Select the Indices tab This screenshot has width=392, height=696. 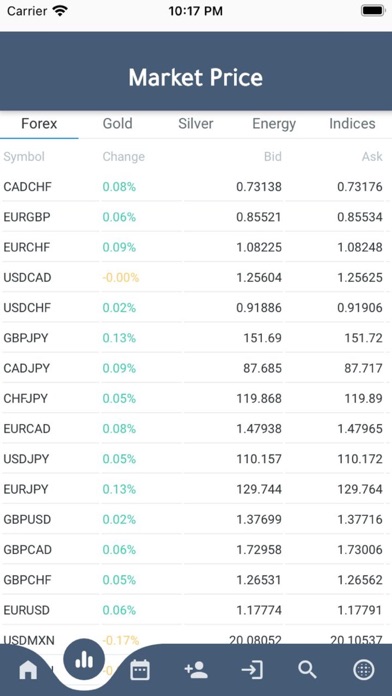pos(352,123)
